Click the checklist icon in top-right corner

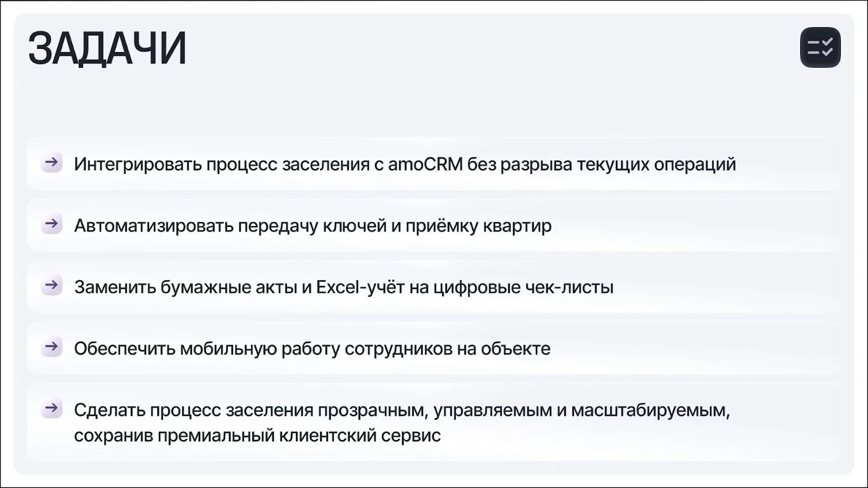coord(820,48)
